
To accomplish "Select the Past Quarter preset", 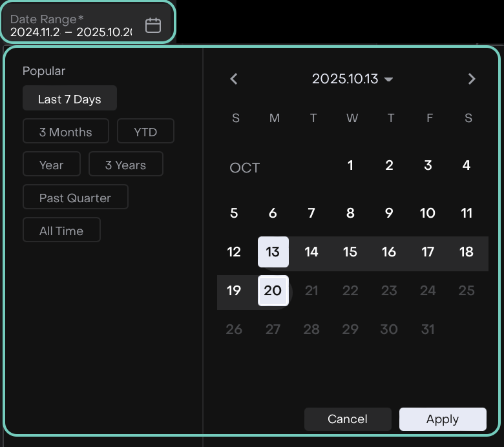I will tap(75, 198).
